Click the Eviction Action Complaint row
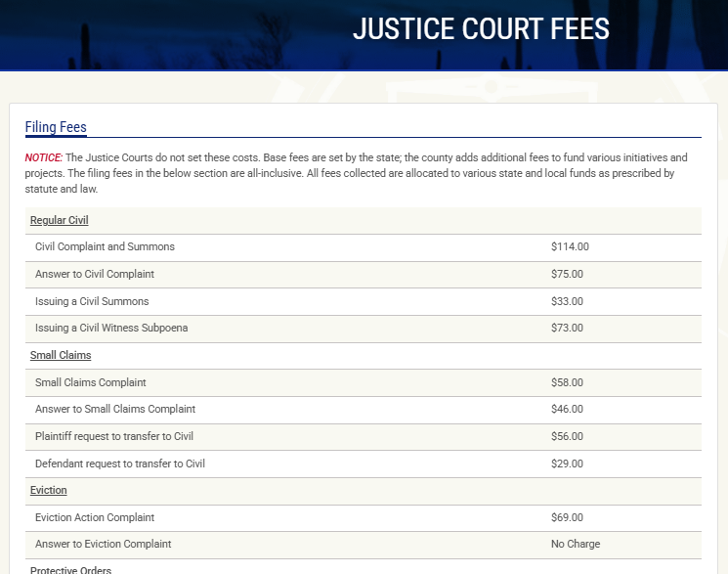This screenshot has height=574, width=728. [95, 517]
